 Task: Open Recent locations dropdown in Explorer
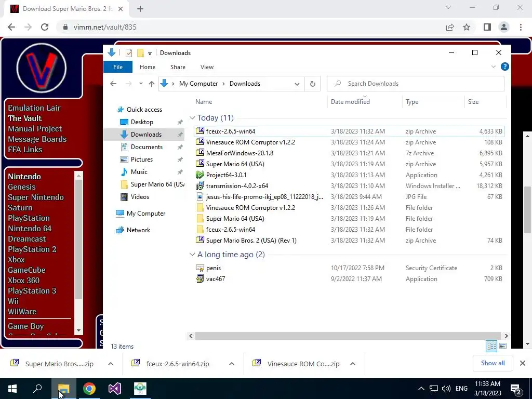click(x=141, y=84)
